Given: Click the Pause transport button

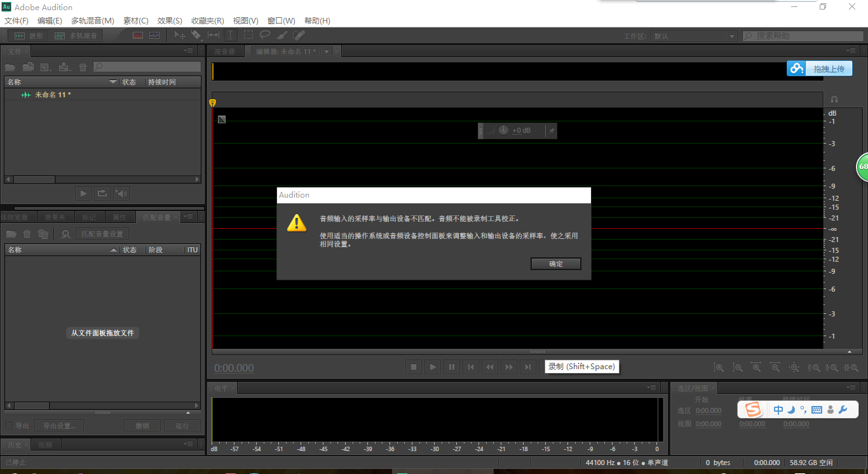Looking at the screenshot, I should (x=452, y=367).
